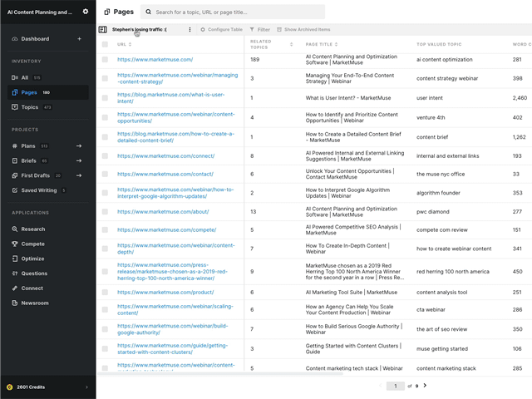Image resolution: width=532 pixels, height=399 pixels.
Task: Expand the credits panel chevron
Action: [86, 387]
